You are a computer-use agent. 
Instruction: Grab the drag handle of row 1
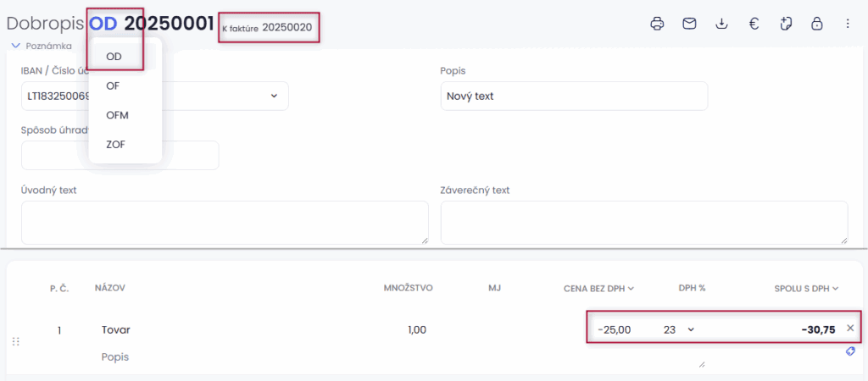[16, 341]
